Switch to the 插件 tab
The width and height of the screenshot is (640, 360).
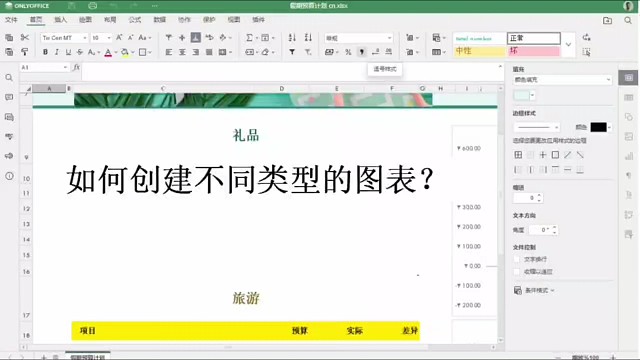[258, 20]
